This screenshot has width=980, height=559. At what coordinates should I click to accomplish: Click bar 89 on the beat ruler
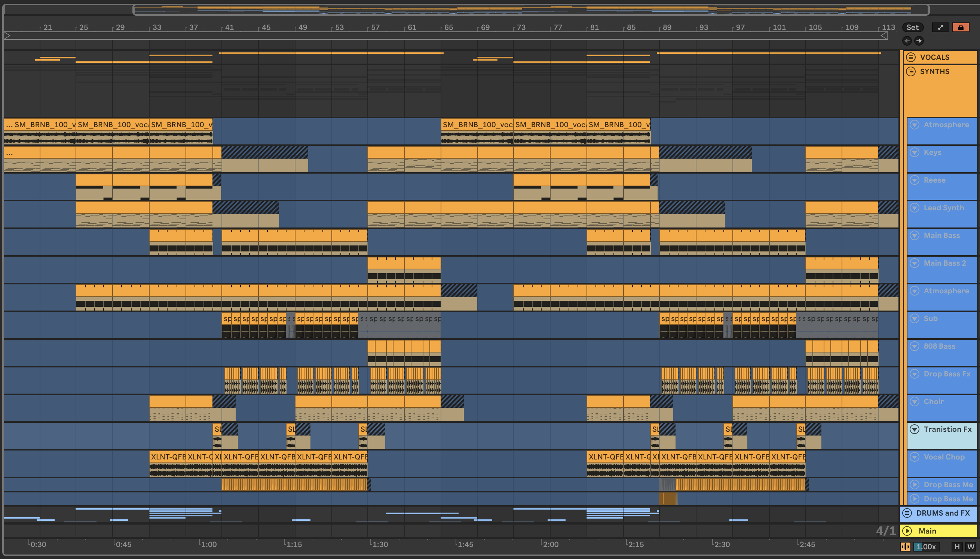click(x=667, y=27)
